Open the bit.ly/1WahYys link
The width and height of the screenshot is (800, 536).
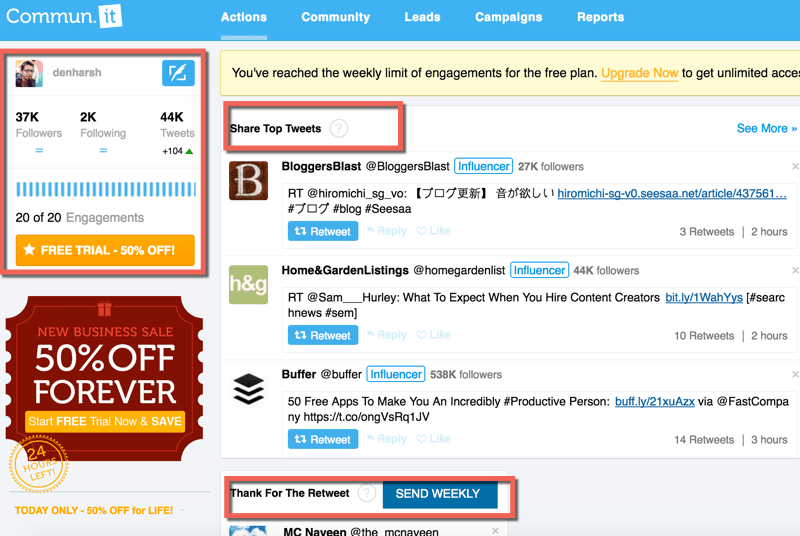(704, 297)
